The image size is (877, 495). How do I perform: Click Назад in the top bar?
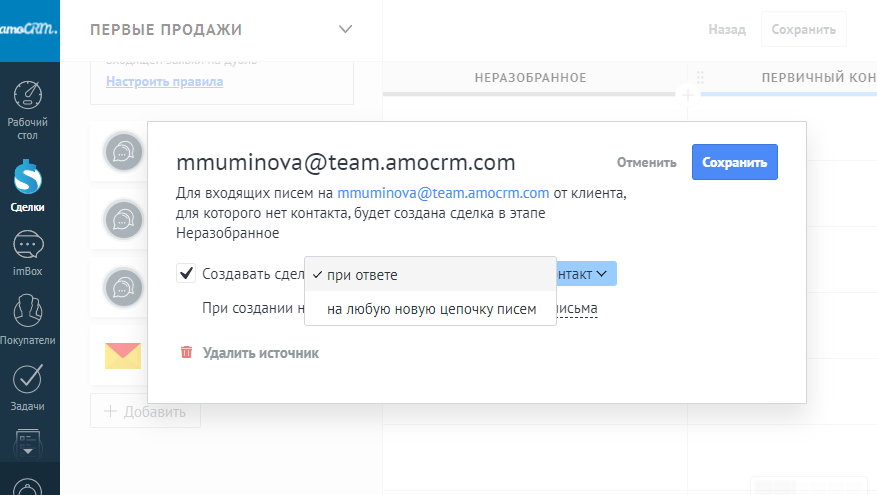click(x=727, y=30)
